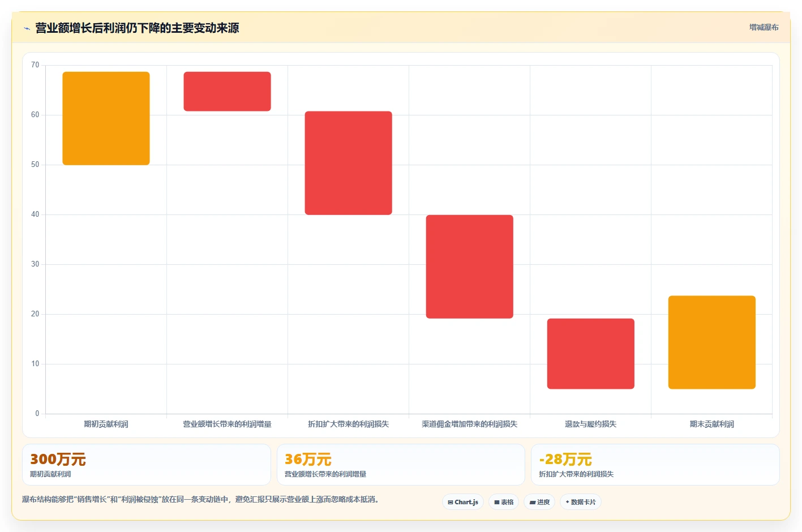Click the x-axis label 营业额增长带来的利润增量

click(x=227, y=424)
